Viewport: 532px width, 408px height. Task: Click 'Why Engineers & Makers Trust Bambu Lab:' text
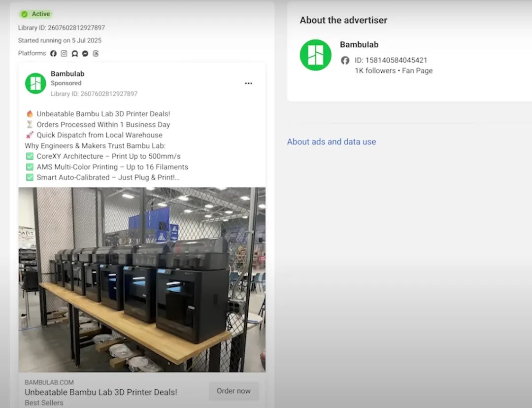click(95, 146)
